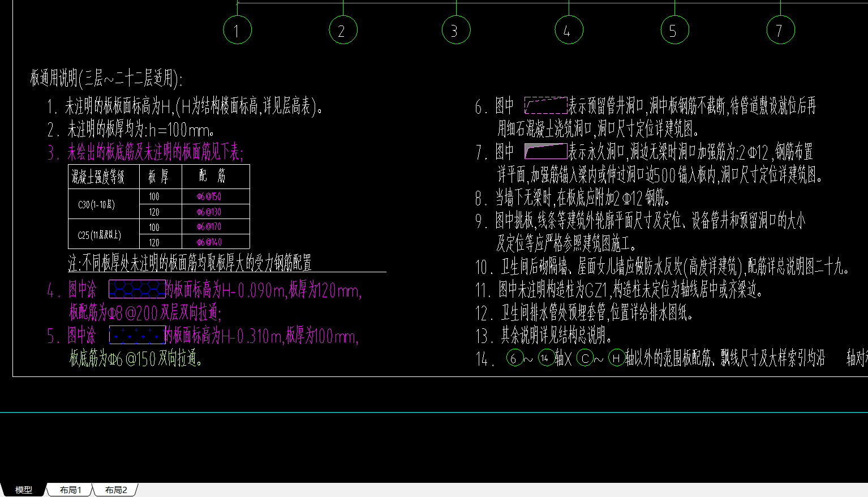The width and height of the screenshot is (868, 497).
Task: Select axis grid bubble numbered 7
Action: coord(780,29)
